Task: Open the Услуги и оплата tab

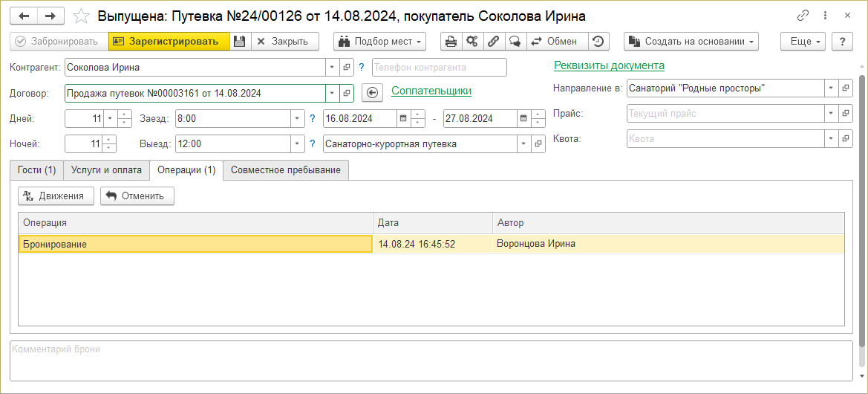Action: 106,170
